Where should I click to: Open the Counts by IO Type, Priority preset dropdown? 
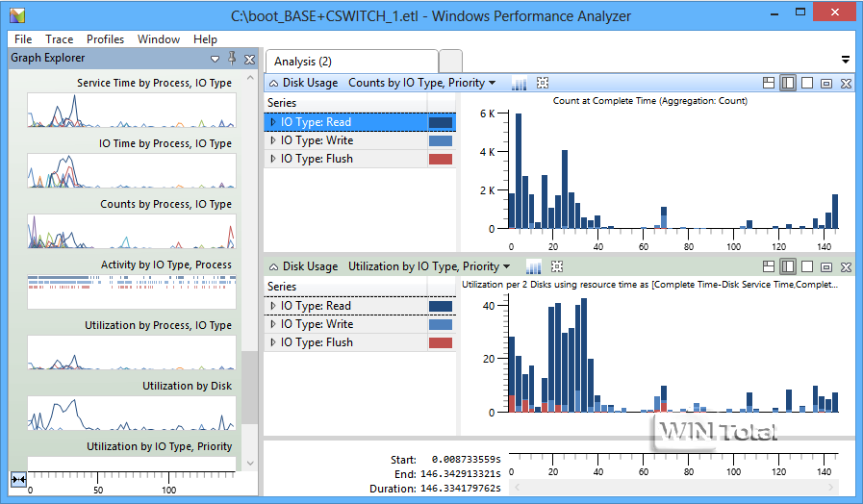tap(492, 83)
